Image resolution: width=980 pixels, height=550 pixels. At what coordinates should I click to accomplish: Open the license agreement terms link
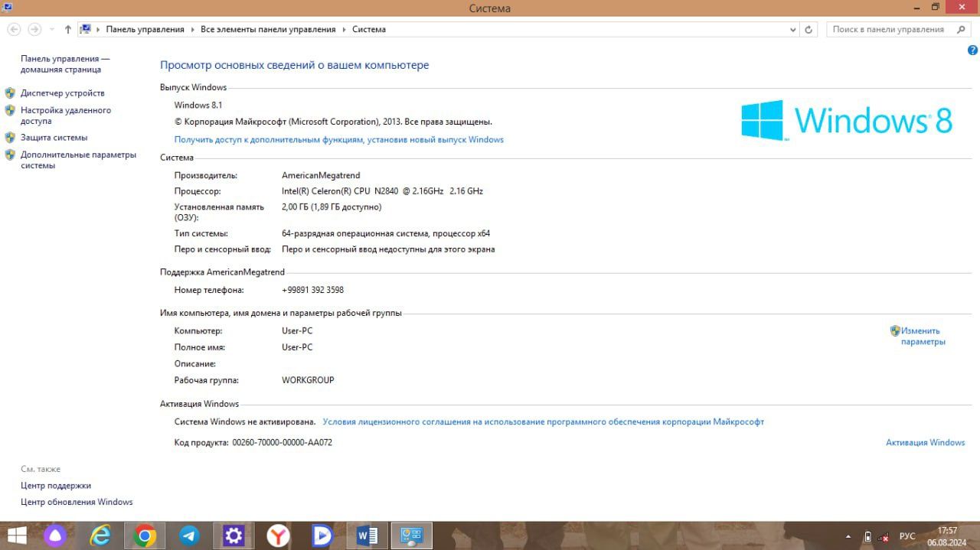click(544, 422)
